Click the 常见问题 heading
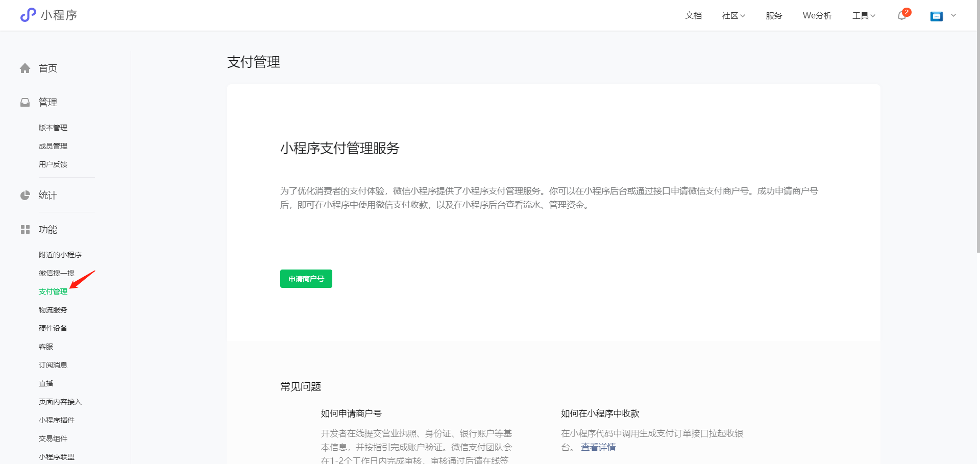Viewport: 980px width, 464px height. [301, 387]
